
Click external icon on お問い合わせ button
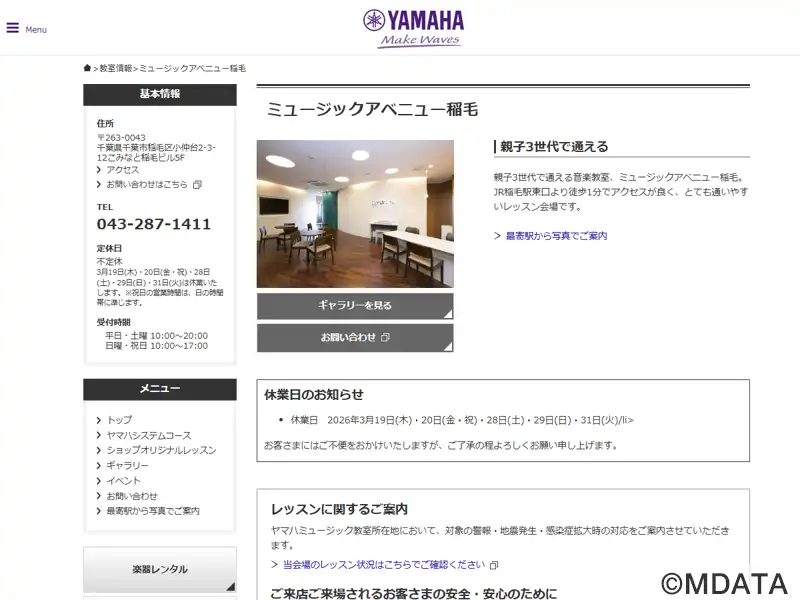pyautogui.click(x=386, y=337)
